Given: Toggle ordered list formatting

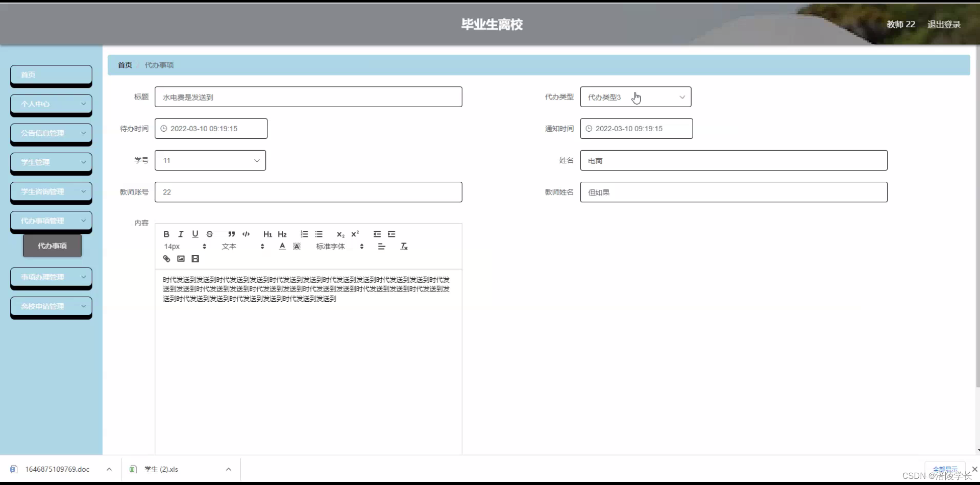Looking at the screenshot, I should [x=304, y=234].
